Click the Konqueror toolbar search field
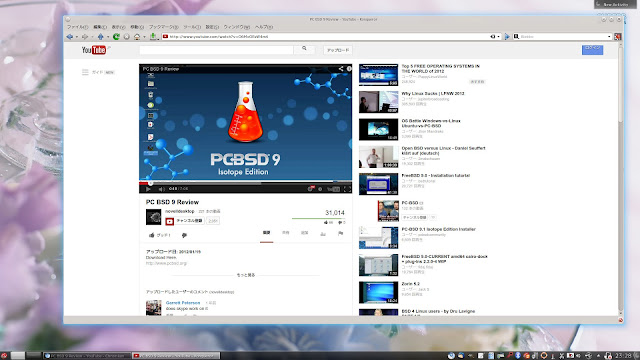This screenshot has width=640, height=360. coord(563,37)
